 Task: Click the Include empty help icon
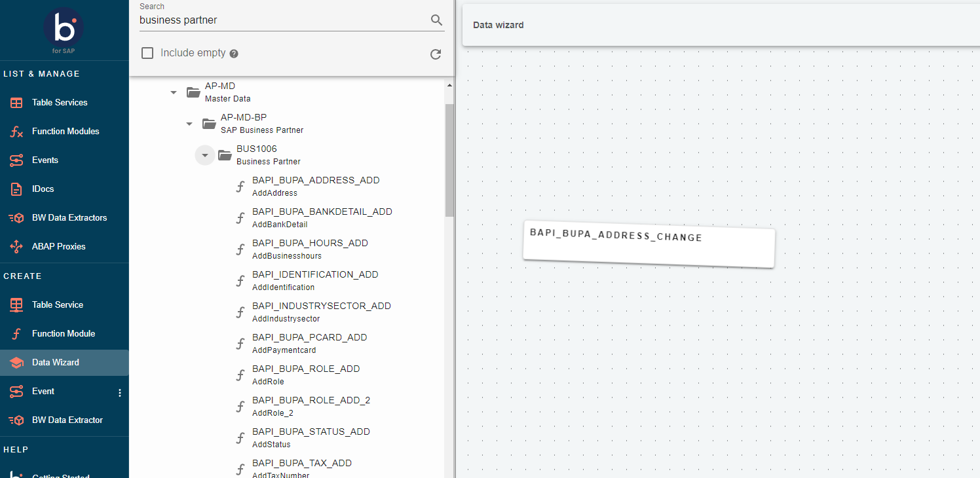[x=234, y=54]
